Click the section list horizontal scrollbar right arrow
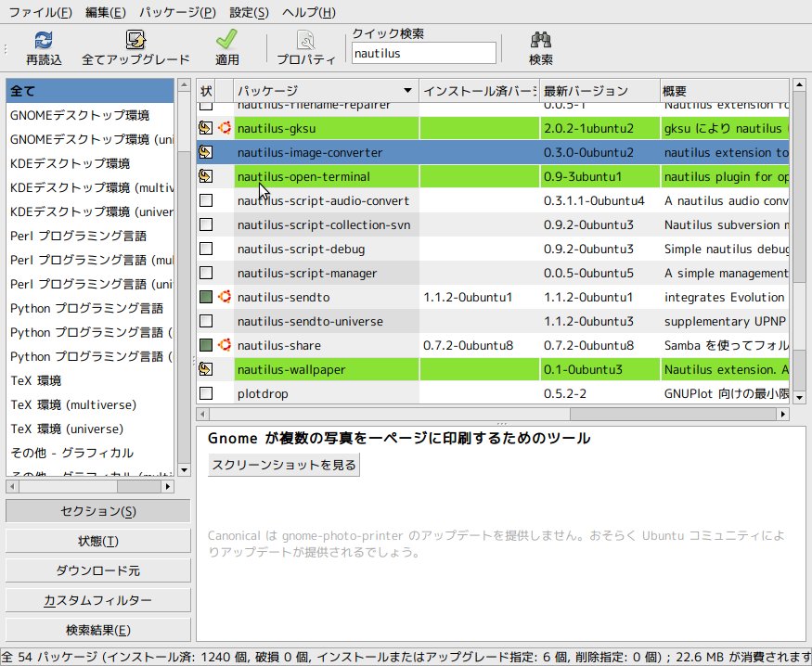Image resolution: width=812 pixels, height=666 pixels. tap(167, 486)
